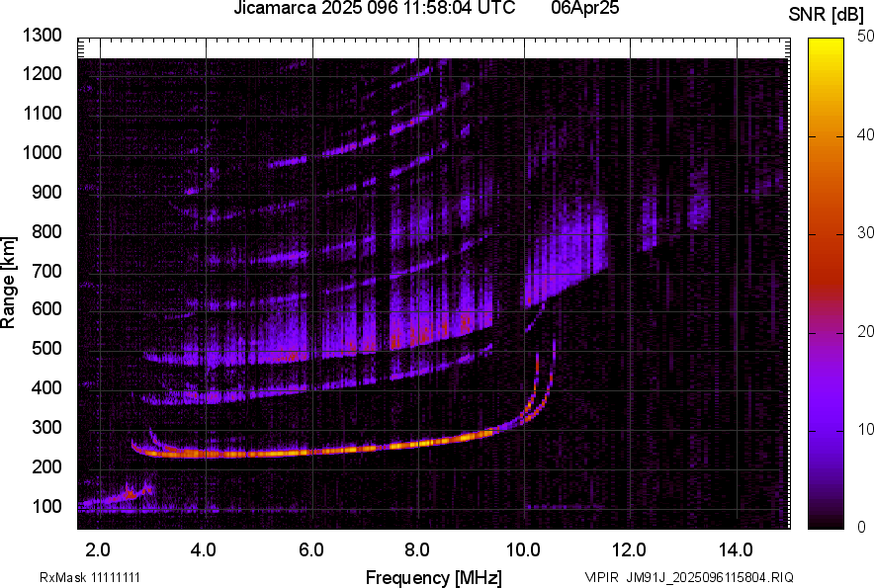Click the range tick label "100"
Screen dimensions: 874x588
pyautogui.click(x=46, y=506)
